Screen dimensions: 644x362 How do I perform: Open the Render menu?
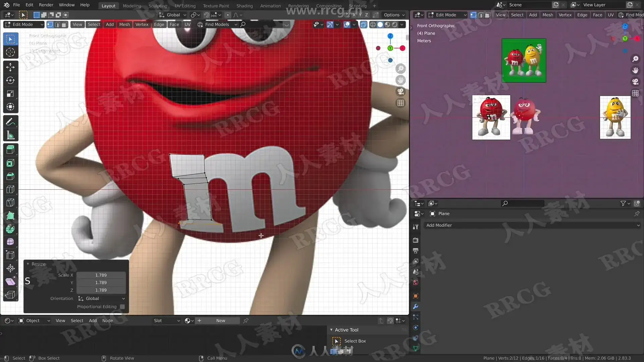click(x=46, y=5)
